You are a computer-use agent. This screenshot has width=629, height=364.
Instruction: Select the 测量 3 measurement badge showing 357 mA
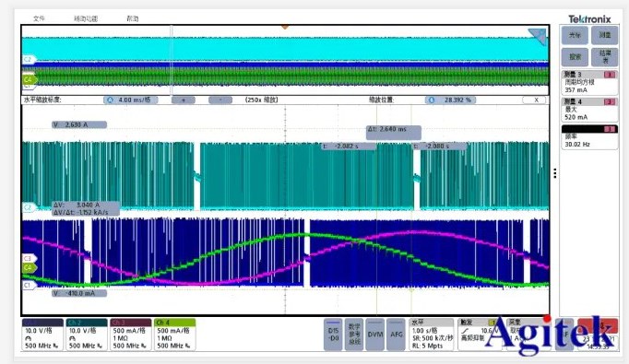click(x=589, y=82)
